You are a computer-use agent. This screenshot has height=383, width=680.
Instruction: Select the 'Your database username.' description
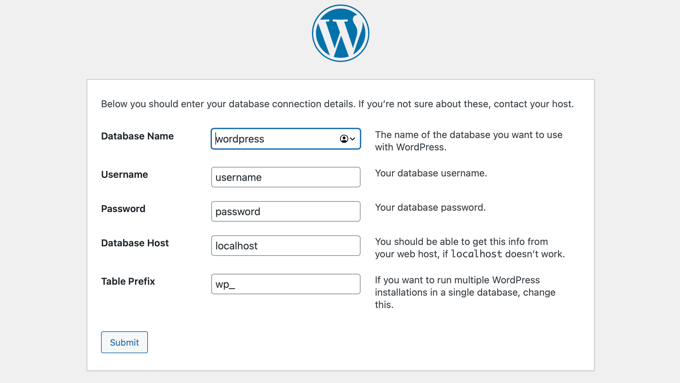[431, 173]
